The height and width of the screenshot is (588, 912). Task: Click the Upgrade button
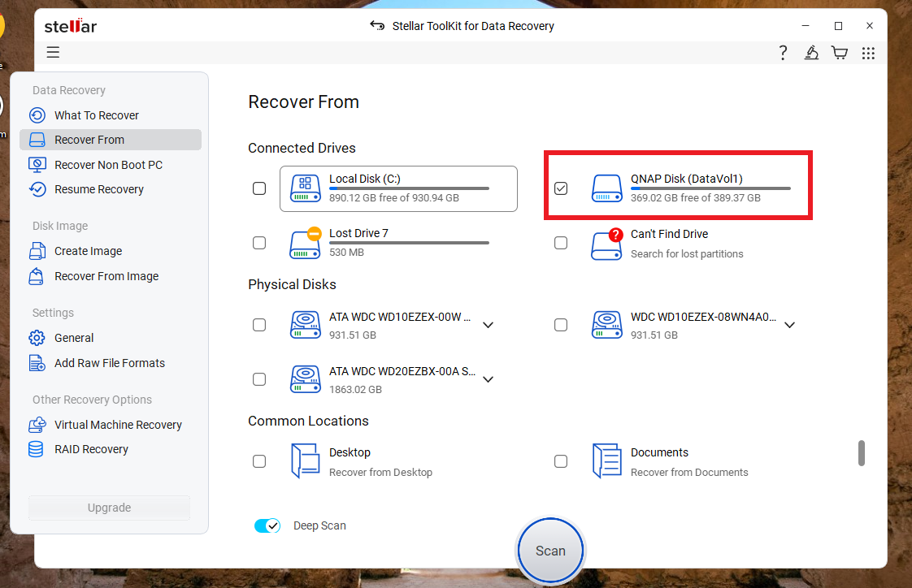[x=110, y=508]
